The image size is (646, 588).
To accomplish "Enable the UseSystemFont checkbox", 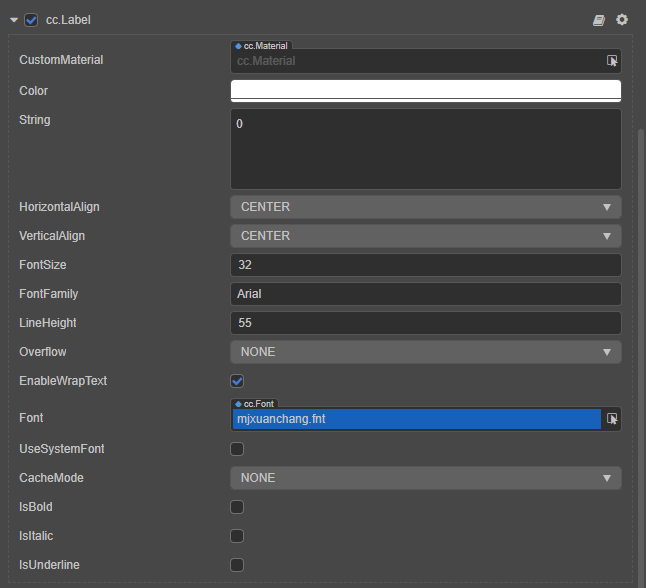I will pos(237,449).
